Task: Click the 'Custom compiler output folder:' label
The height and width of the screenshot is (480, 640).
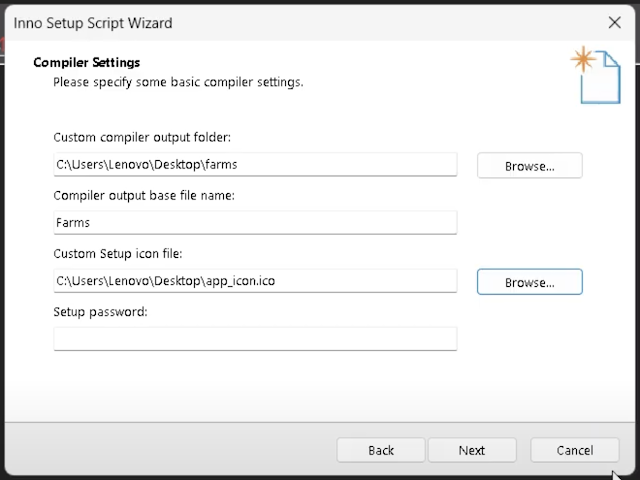Action: point(142,137)
